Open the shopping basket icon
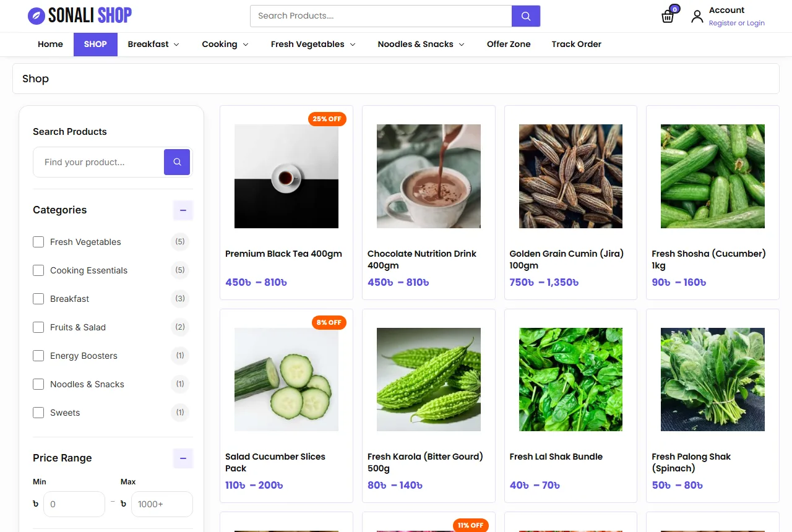The image size is (792, 532). pyautogui.click(x=668, y=16)
